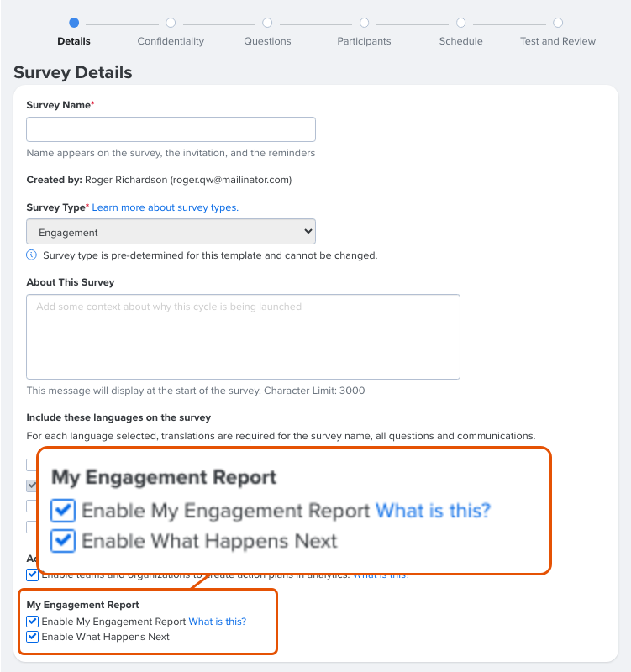This screenshot has width=631, height=672.
Task: Uncheck Enable My Engagement Report
Action: pyautogui.click(x=32, y=621)
